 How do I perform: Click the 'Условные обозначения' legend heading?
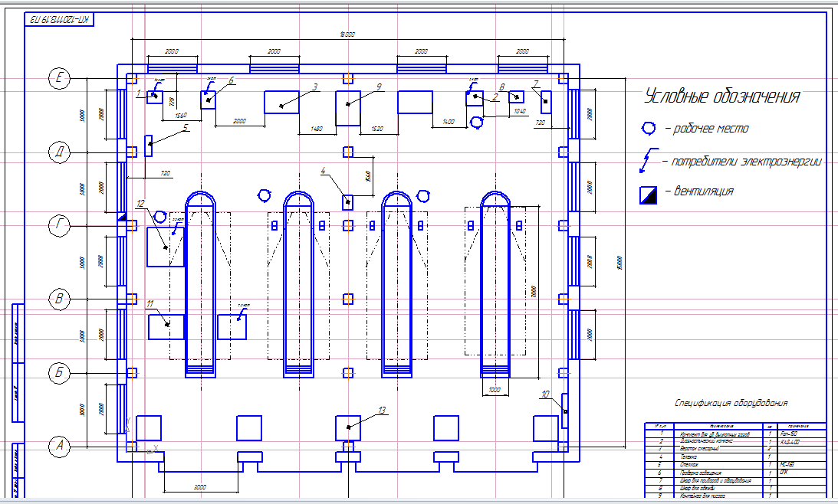pyautogui.click(x=721, y=96)
